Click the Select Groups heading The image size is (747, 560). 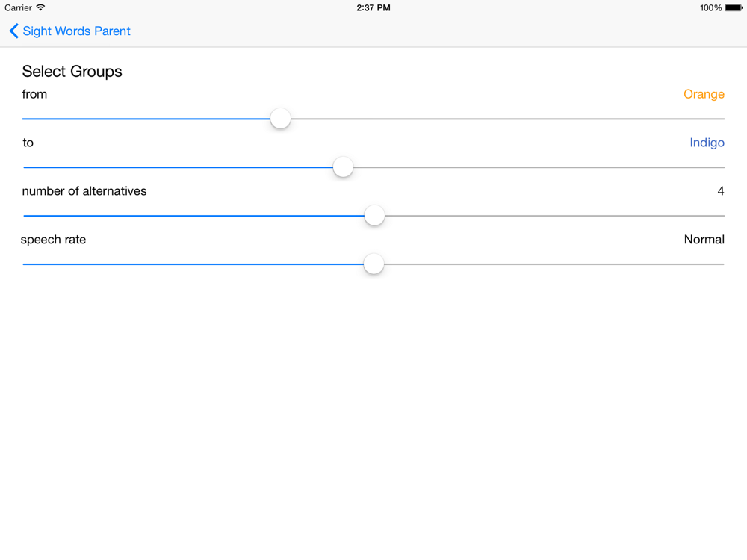pyautogui.click(x=72, y=72)
